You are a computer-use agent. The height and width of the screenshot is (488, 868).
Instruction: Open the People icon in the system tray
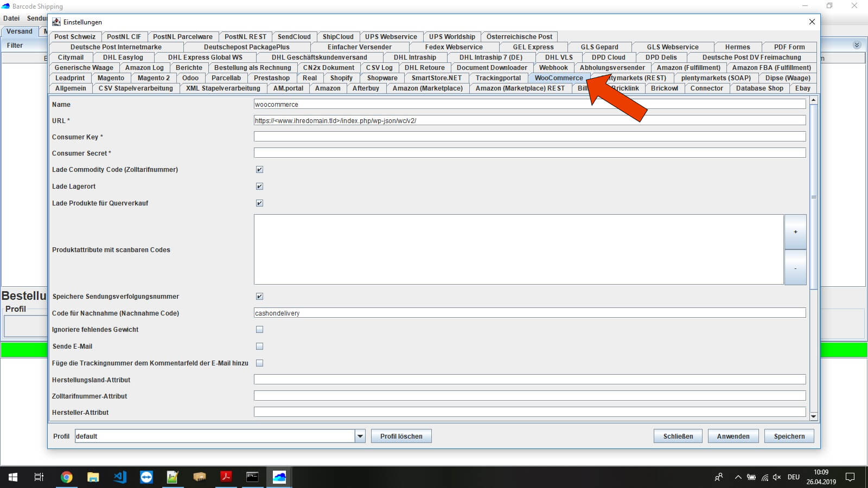coord(719,477)
